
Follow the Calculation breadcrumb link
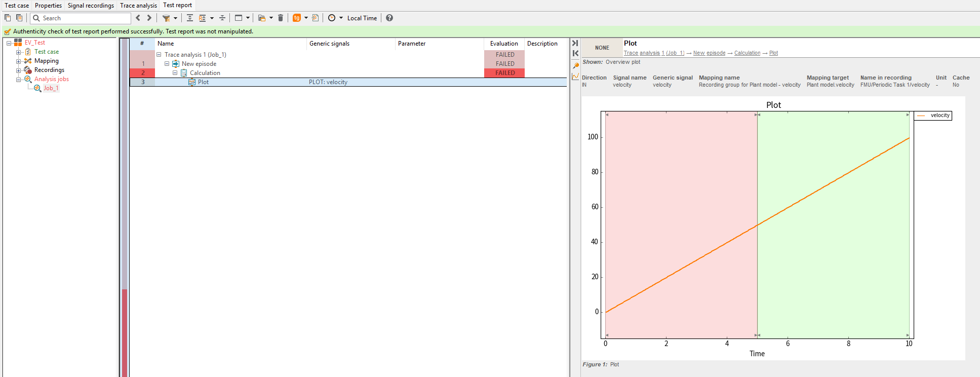point(748,53)
